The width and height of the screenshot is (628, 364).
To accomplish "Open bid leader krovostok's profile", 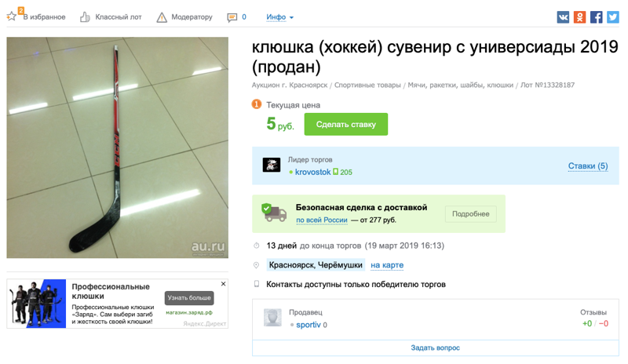I will click(x=312, y=172).
